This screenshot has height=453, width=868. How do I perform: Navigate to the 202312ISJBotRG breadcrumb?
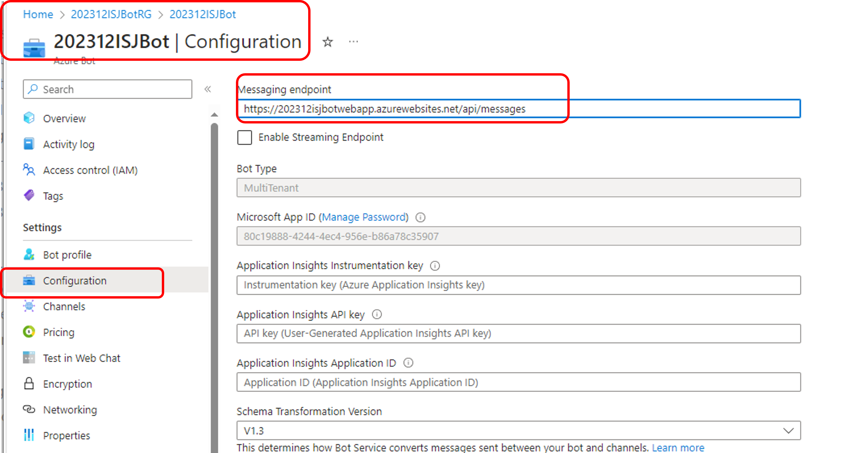[x=111, y=14]
